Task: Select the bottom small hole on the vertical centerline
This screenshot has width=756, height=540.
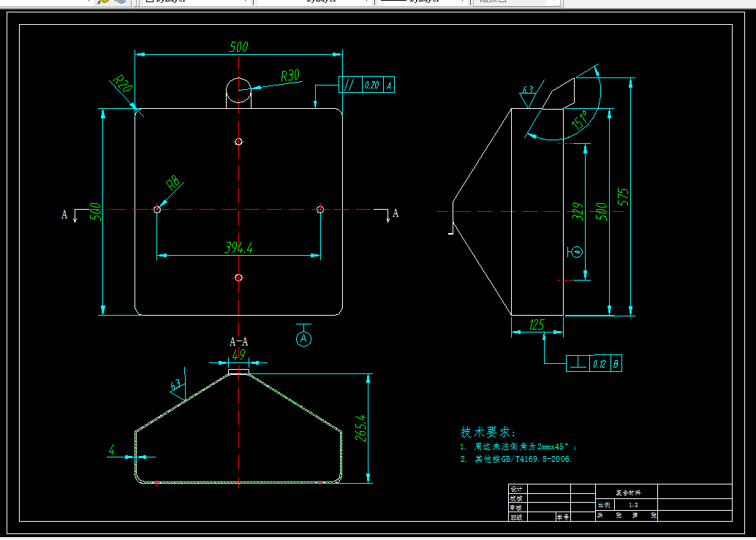Action: [x=238, y=278]
